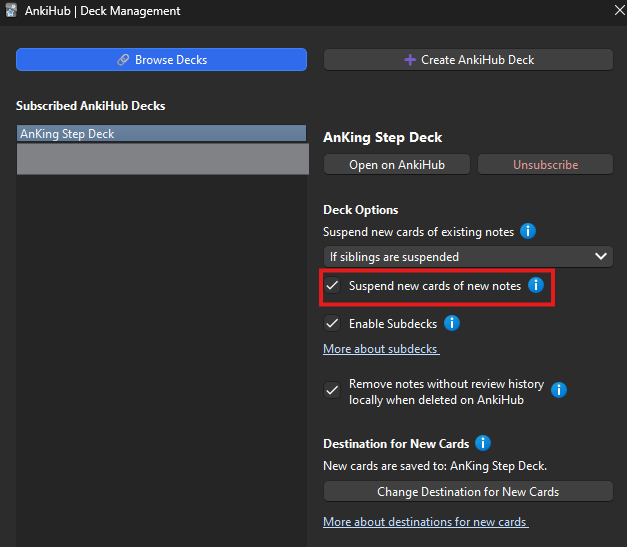This screenshot has width=627, height=547.
Task: Click the info icon next to Enable Subdecks
Action: pyautogui.click(x=451, y=323)
